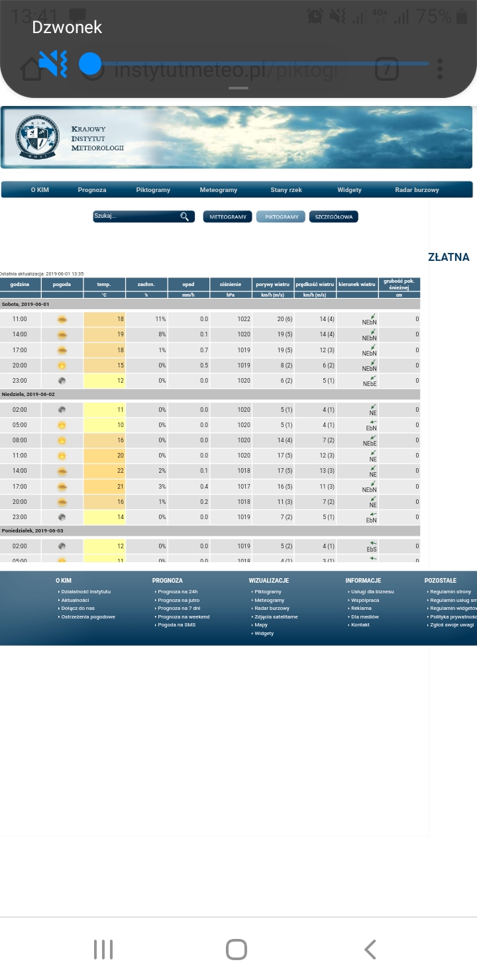Click the weather icon for Saturday 11:00
Screen dimensions: 477x980
[x=62, y=319]
